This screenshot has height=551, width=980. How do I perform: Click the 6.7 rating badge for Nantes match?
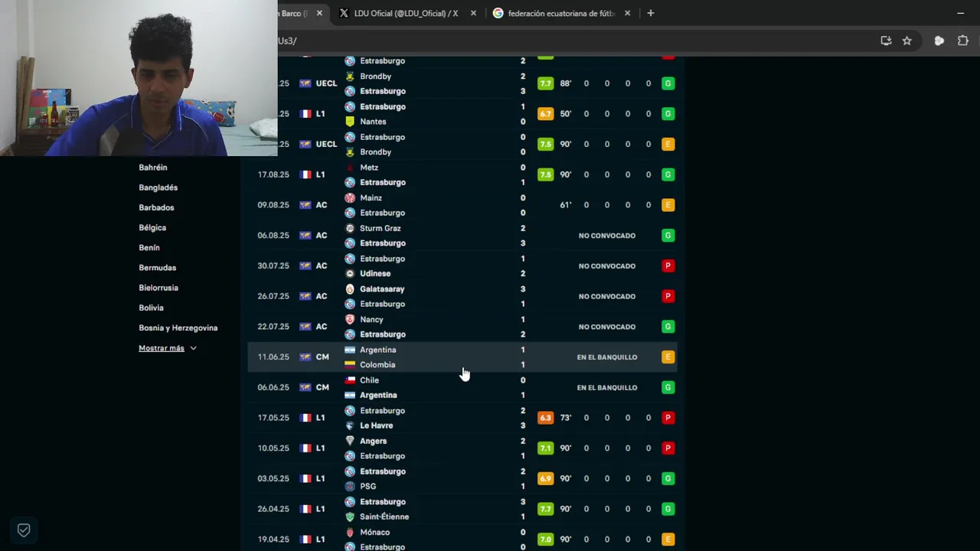(545, 114)
